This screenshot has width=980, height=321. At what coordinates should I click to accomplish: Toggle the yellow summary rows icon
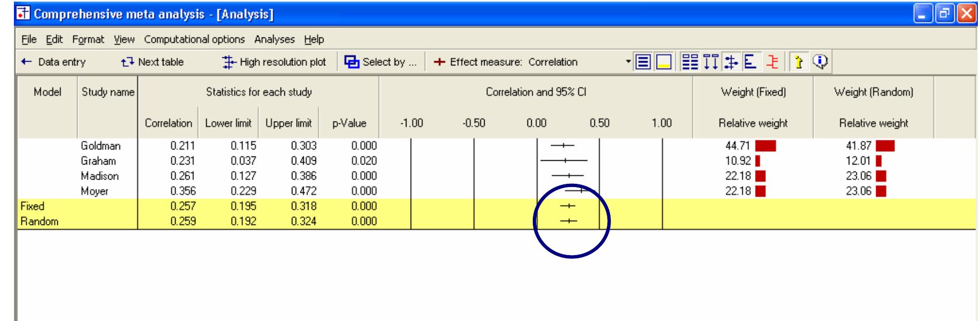(x=663, y=62)
